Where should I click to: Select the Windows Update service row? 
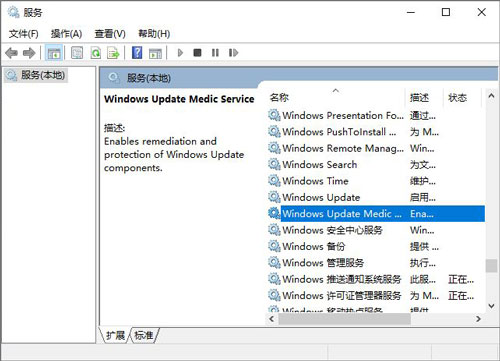click(x=376, y=197)
